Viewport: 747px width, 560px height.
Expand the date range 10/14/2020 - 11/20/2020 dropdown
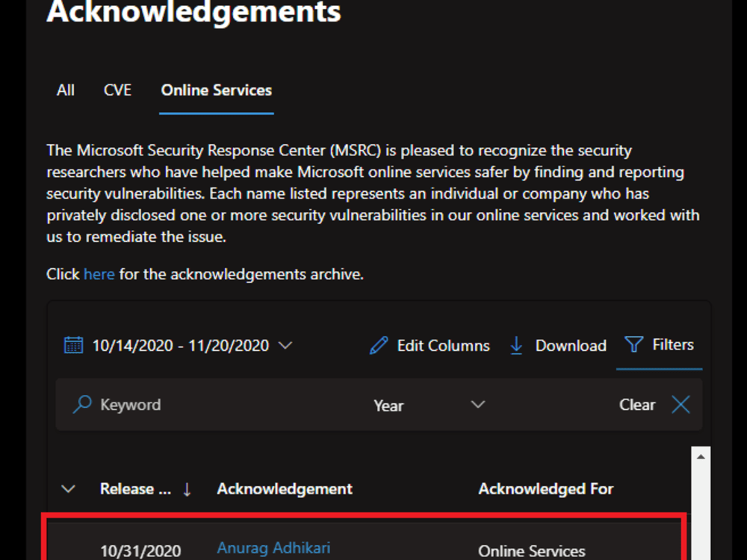point(285,345)
